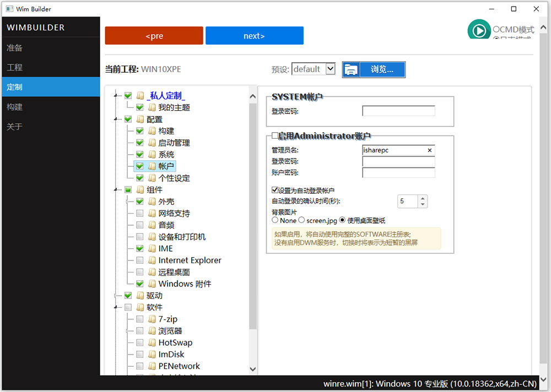
Task: Select the None background radio button
Action: pyautogui.click(x=275, y=220)
